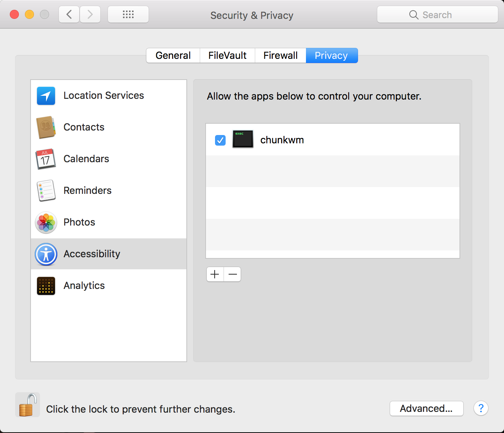Select the Privacy tab
The height and width of the screenshot is (433, 504).
[x=332, y=55]
